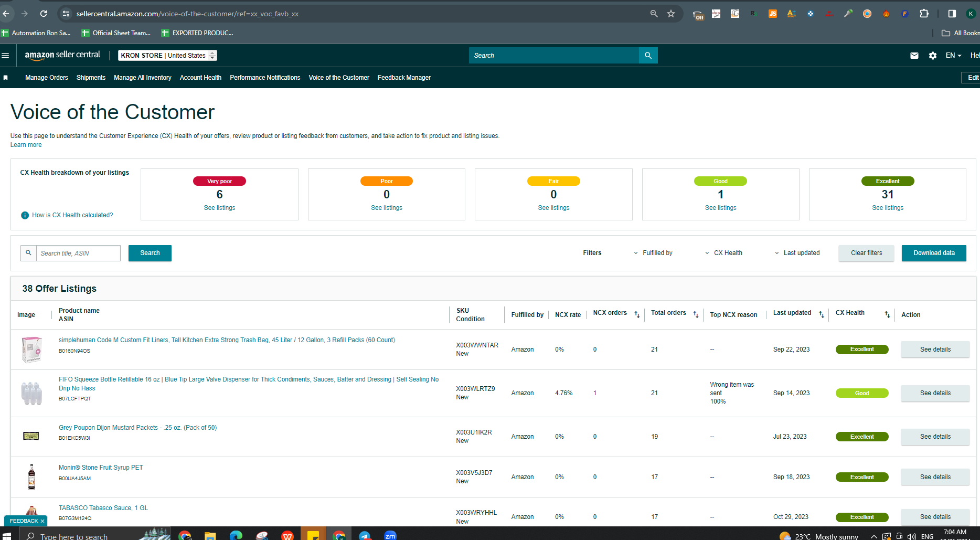Image resolution: width=980 pixels, height=540 pixels.
Task: Navigate to Account Health
Action: pos(200,78)
